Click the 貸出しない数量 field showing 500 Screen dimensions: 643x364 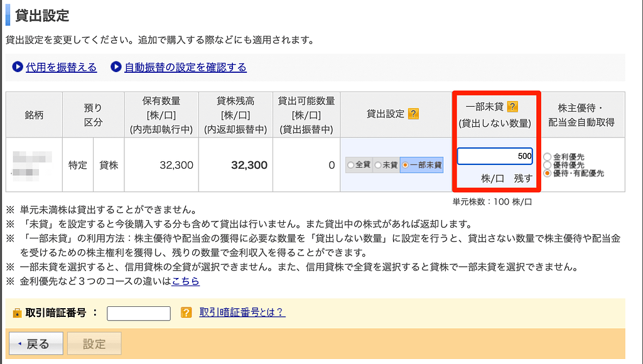pos(495,156)
